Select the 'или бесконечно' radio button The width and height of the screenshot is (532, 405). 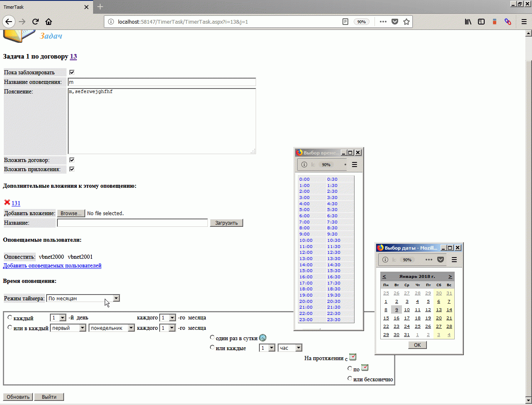(x=350, y=378)
